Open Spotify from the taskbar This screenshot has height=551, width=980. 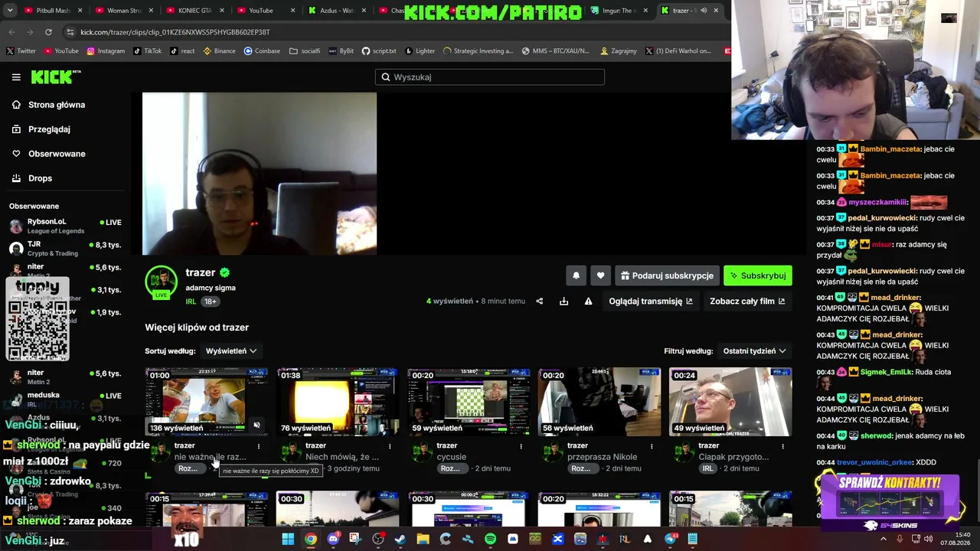(490, 539)
